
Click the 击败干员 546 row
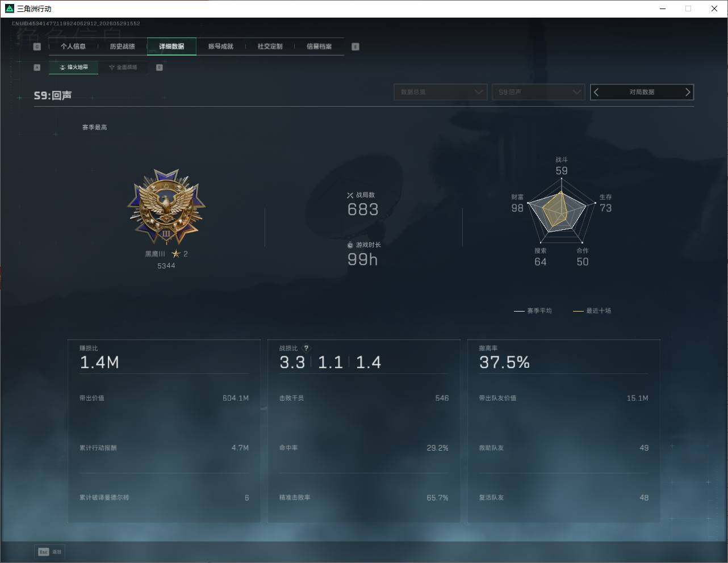pos(364,398)
